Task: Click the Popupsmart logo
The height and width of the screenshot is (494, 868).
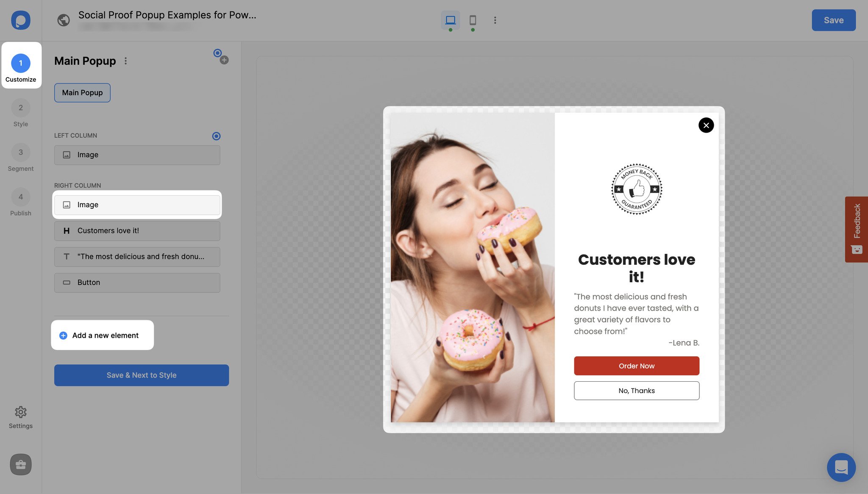Action: [x=20, y=20]
